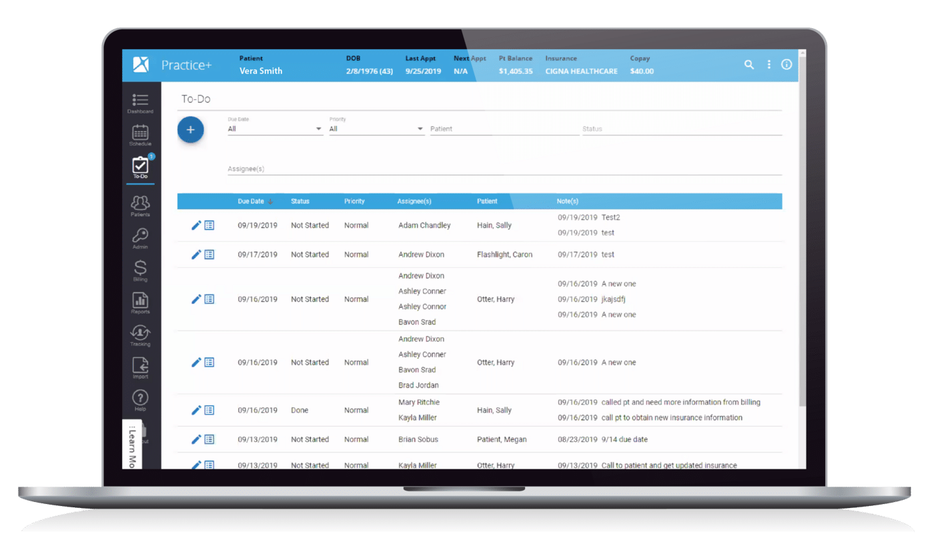The image size is (934, 560).
Task: Open the details icon beside Adam Chandley's task
Action: 209,225
